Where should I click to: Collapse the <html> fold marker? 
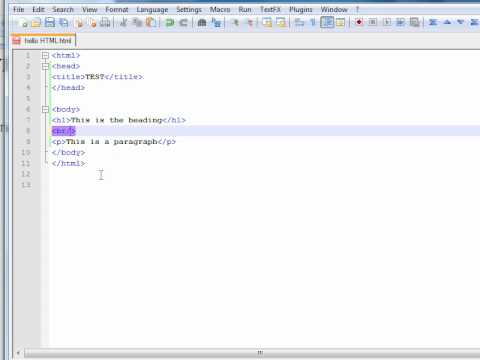click(x=45, y=55)
